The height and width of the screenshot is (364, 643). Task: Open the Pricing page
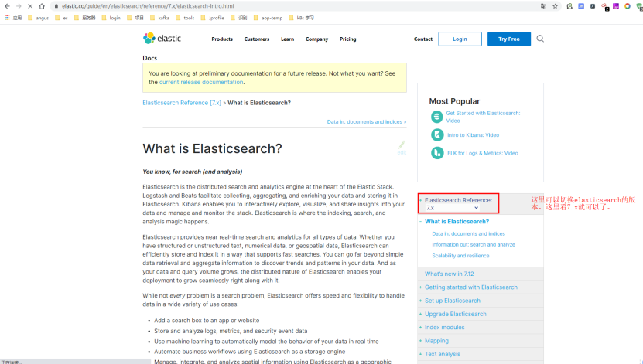[347, 39]
